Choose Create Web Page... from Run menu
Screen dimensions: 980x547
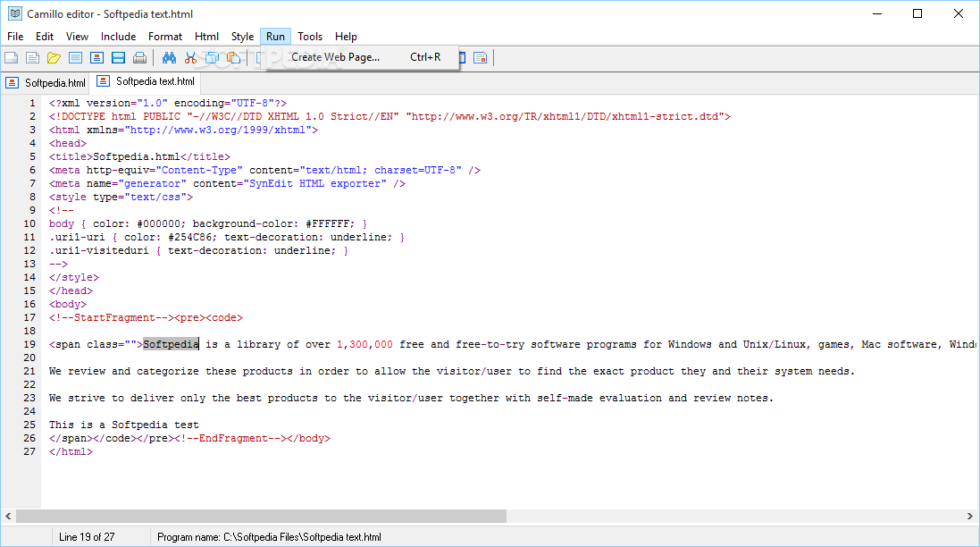[363, 57]
